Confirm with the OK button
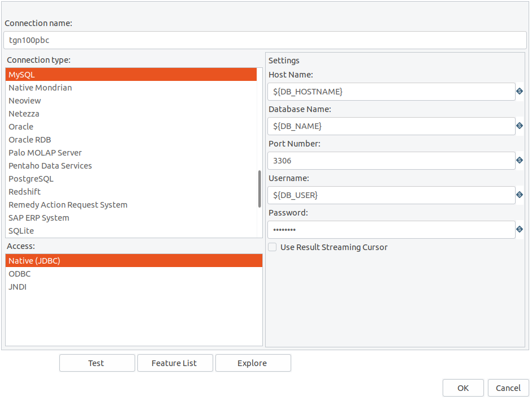The image size is (532, 400). (x=463, y=388)
